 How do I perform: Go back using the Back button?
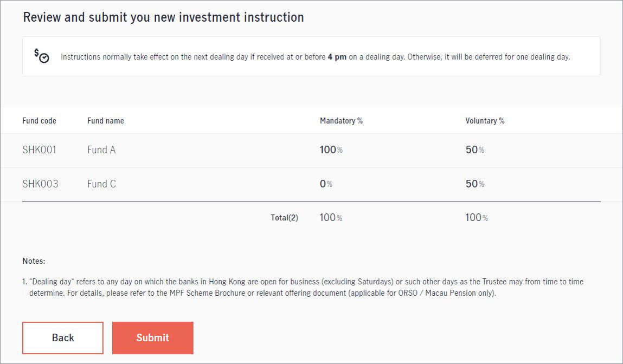click(63, 338)
